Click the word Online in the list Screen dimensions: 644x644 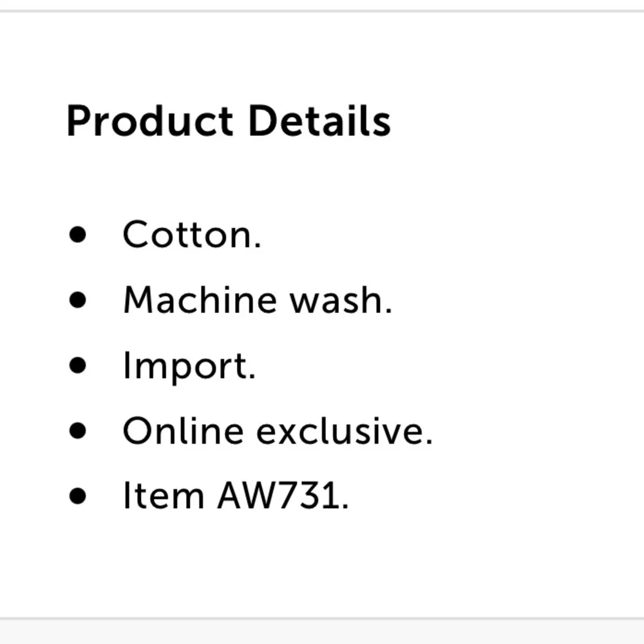click(183, 431)
